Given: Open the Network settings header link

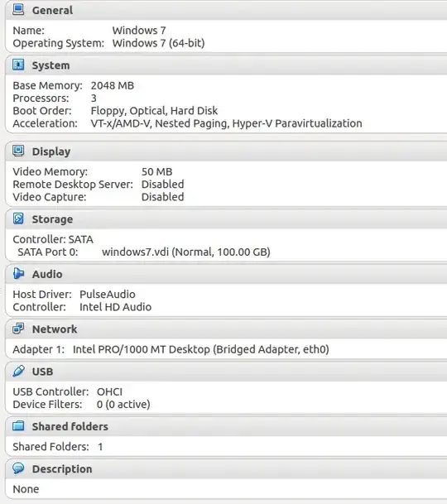Looking at the screenshot, I should coord(55,329).
